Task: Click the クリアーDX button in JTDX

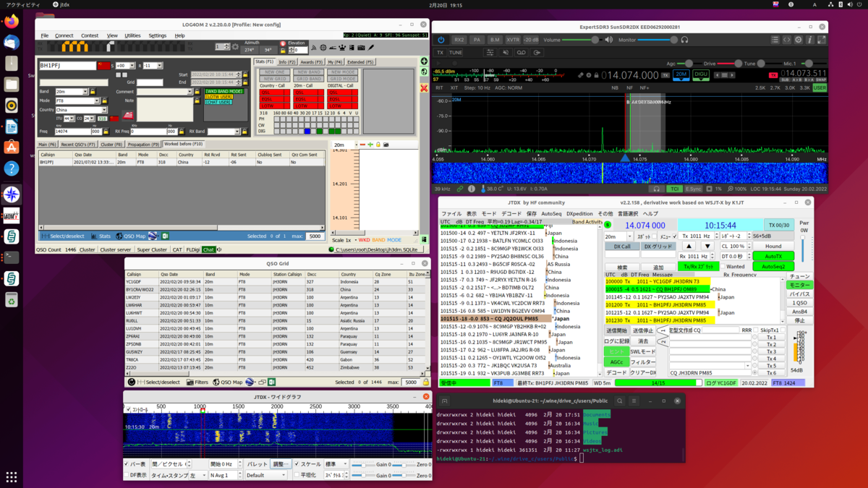Action: click(x=643, y=372)
